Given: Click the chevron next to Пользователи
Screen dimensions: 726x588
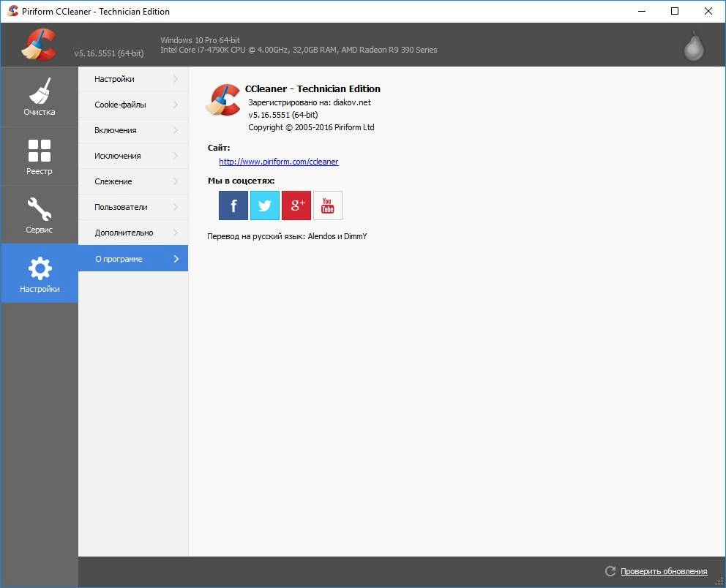Looking at the screenshot, I should click(x=176, y=207).
